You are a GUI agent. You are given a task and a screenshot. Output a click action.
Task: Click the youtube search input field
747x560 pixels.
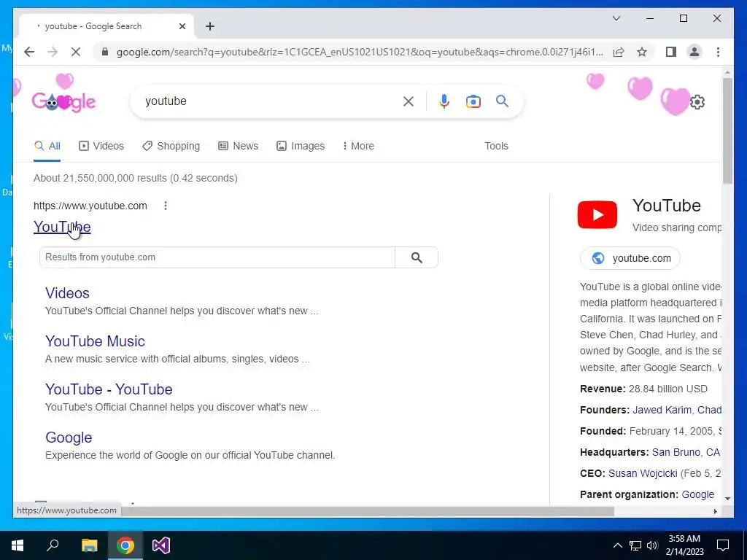point(269,101)
